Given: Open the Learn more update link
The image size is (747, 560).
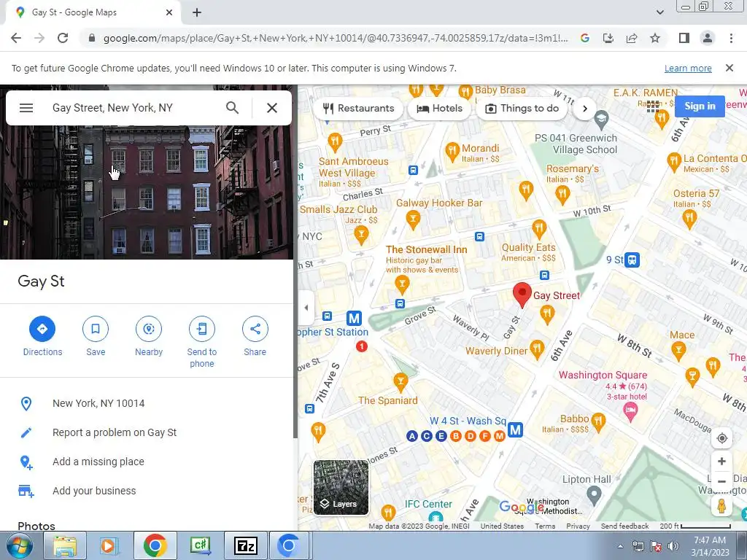Looking at the screenshot, I should pyautogui.click(x=688, y=68).
